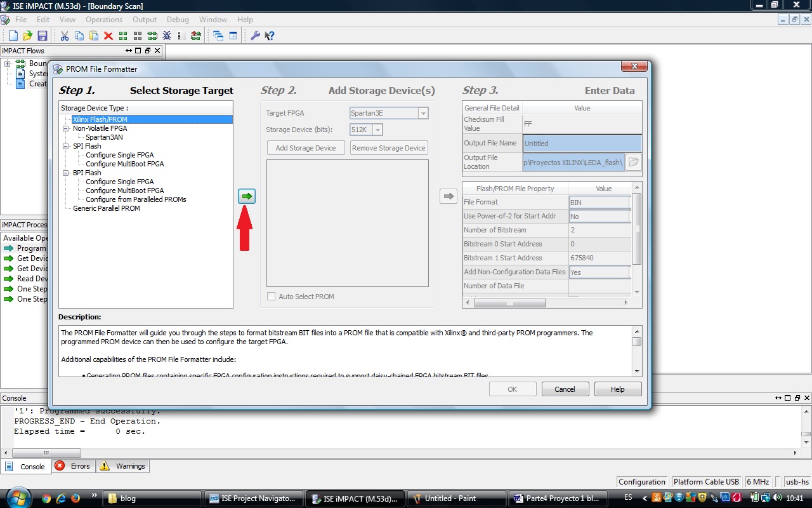The height and width of the screenshot is (508, 812).
Task: Click the red-green chain icon before Cascade
Action: click(196, 36)
